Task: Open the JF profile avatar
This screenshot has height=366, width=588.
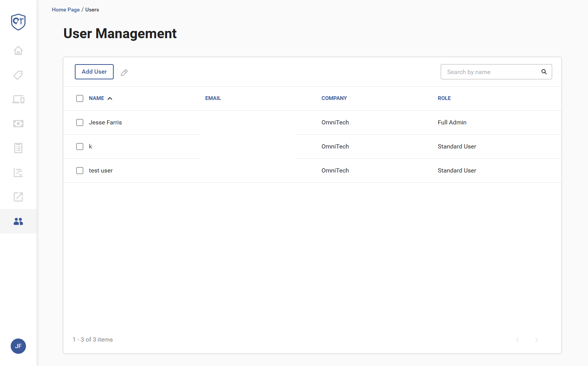Action: point(18,346)
